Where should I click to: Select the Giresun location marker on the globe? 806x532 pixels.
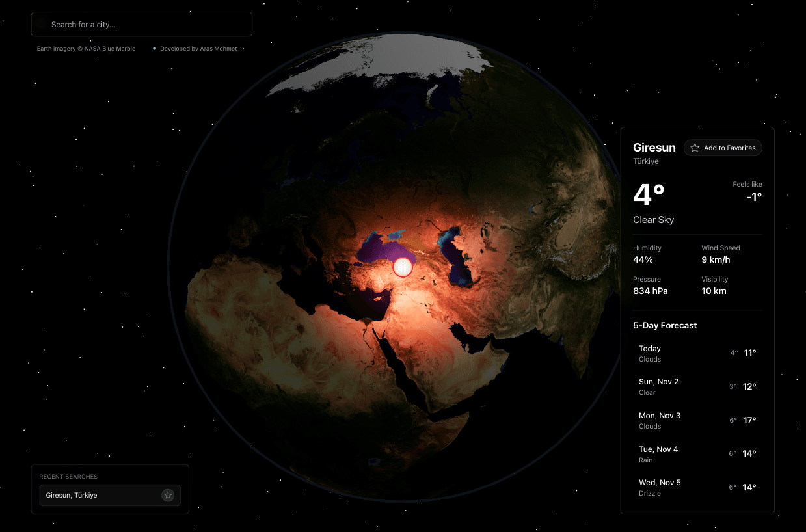click(402, 266)
